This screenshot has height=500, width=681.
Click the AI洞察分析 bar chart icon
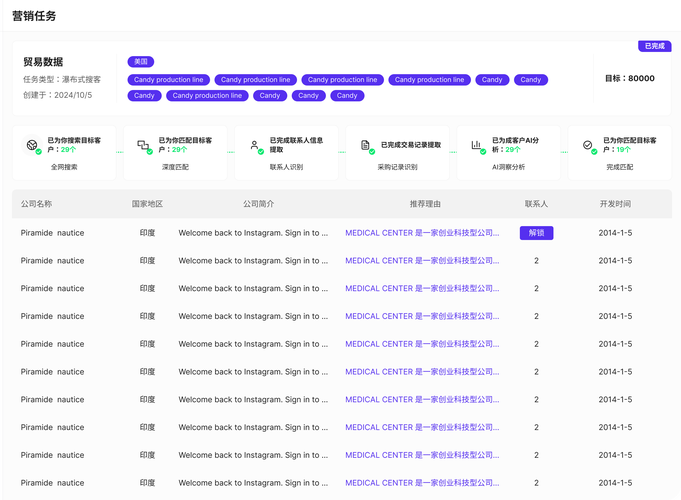(x=476, y=145)
